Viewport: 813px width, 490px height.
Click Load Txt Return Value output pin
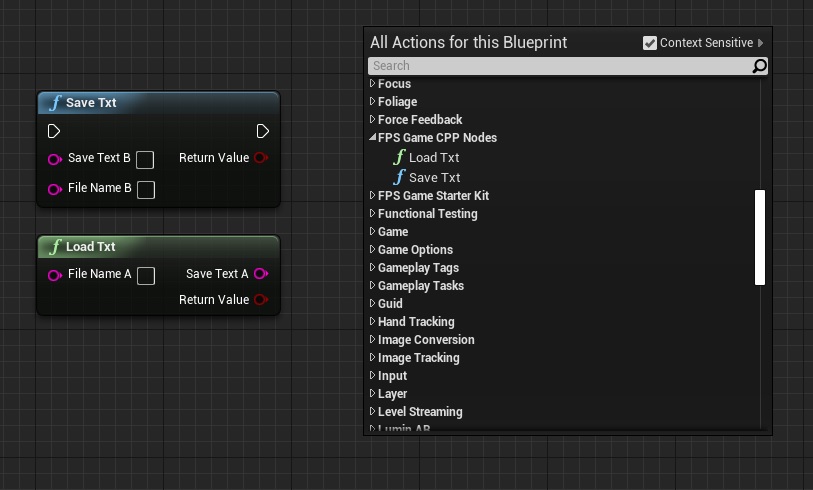(261, 300)
